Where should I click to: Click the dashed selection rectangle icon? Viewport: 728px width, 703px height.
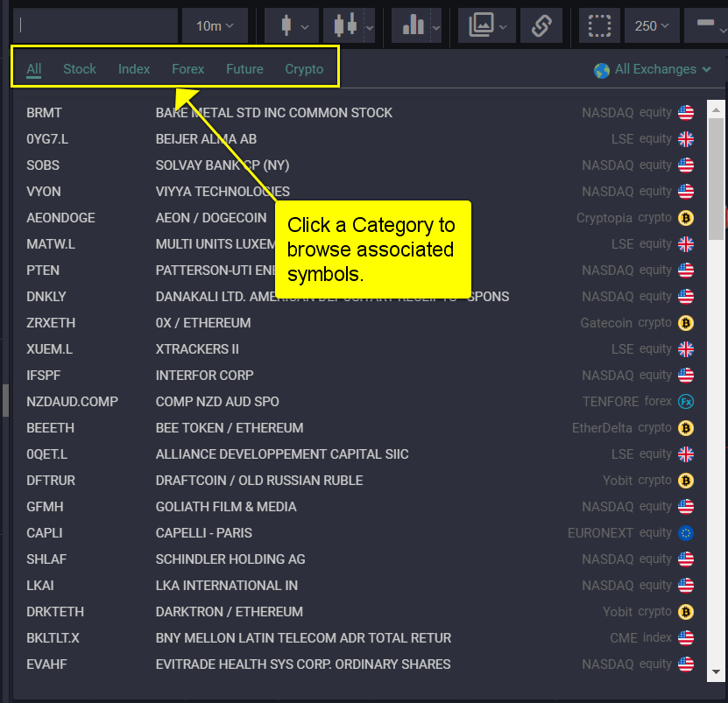coord(599,25)
